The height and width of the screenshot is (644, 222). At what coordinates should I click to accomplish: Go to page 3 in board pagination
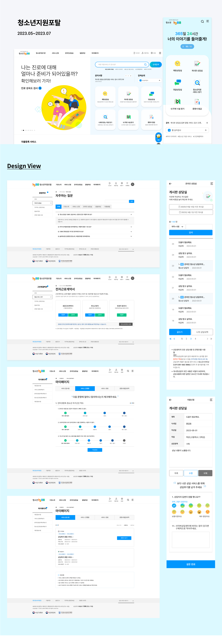(191, 339)
